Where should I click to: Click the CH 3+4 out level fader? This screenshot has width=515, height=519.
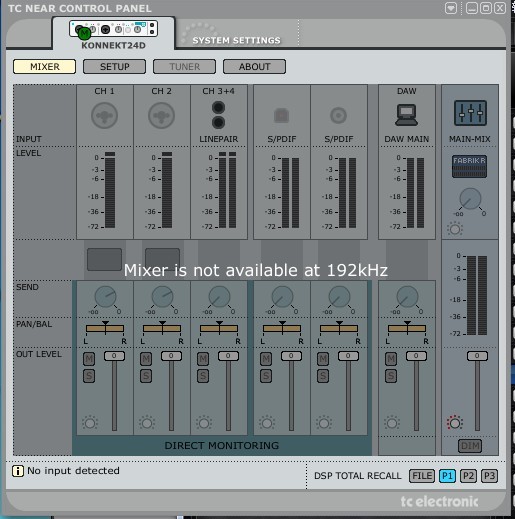point(228,356)
